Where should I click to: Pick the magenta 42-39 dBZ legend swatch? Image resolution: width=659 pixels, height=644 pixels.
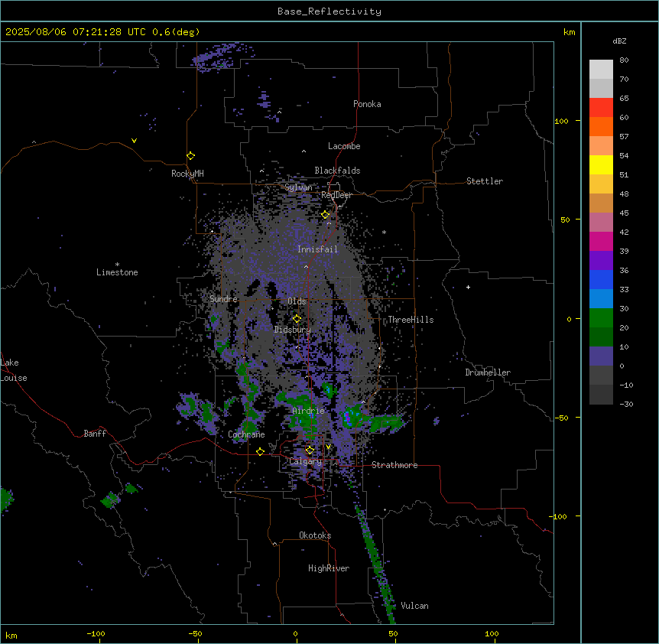[x=601, y=241]
